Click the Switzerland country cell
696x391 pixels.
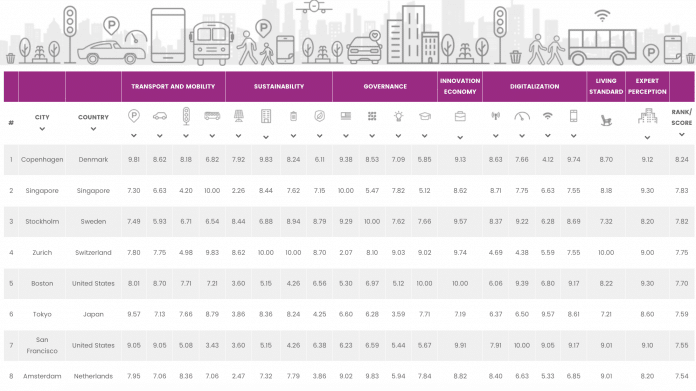tap(93, 253)
